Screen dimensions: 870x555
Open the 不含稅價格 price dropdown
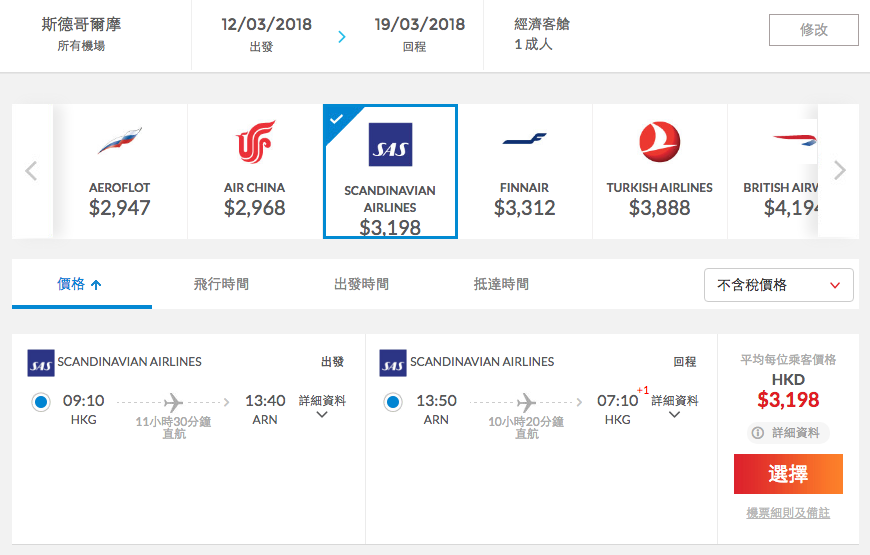point(778,285)
